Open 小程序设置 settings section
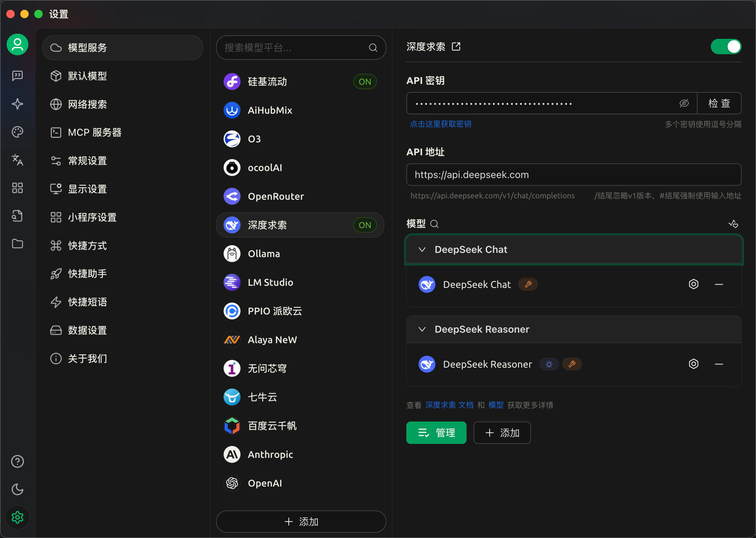 click(x=122, y=218)
